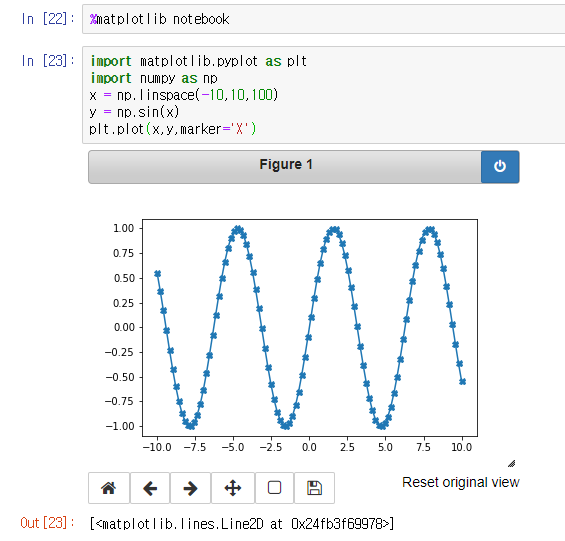
Task: Click the Home reset view icon
Action: point(108,488)
